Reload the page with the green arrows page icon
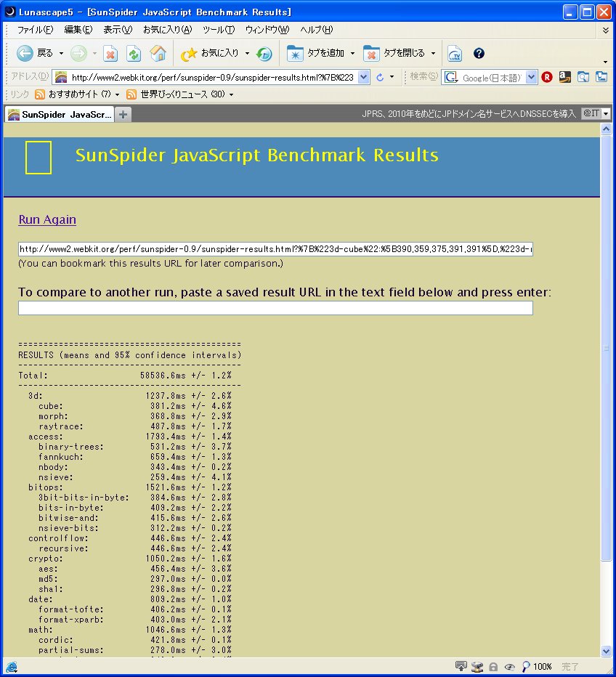 point(134,54)
